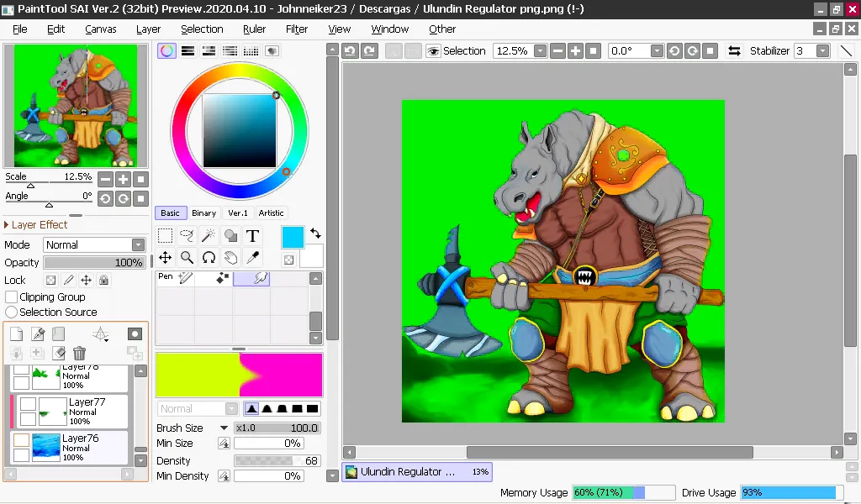
Task: Toggle lock all padlock icon
Action: 103,281
